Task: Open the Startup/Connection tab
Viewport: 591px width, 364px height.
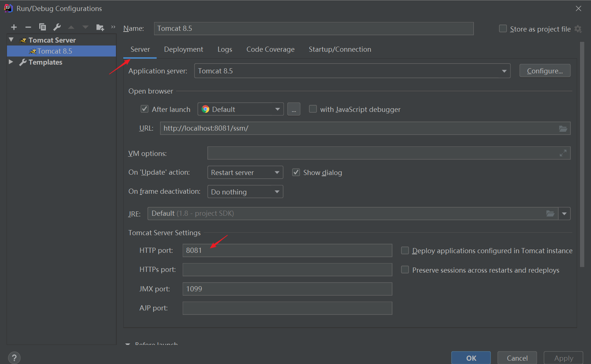Action: tap(340, 50)
